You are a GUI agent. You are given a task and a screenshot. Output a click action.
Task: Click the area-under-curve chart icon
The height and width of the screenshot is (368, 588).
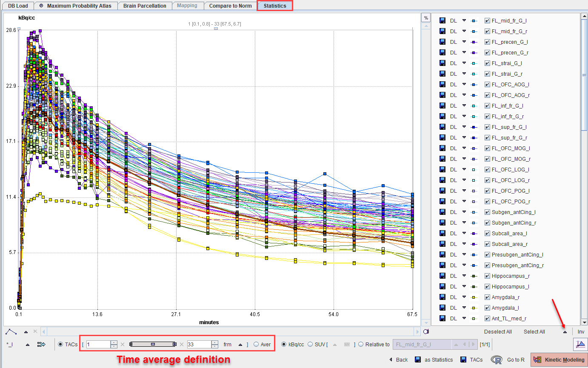pos(579,344)
